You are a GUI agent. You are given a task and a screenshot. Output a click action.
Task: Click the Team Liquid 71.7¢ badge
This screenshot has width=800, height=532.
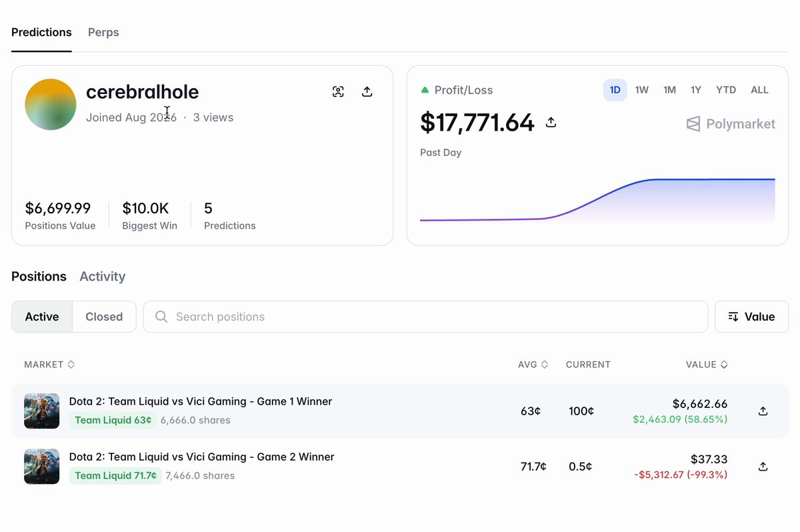[x=115, y=475]
